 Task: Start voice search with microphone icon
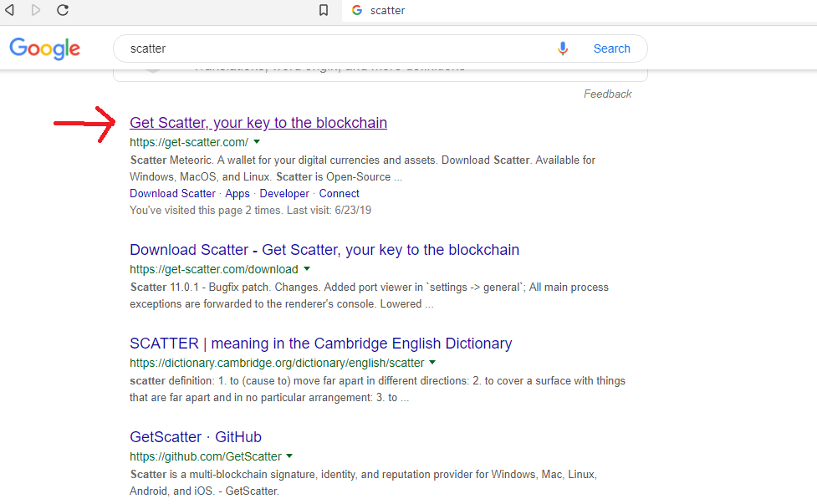click(x=563, y=48)
